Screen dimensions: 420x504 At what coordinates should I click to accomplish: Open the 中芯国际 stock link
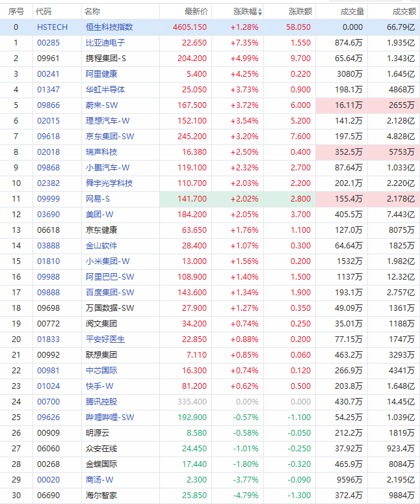[101, 370]
